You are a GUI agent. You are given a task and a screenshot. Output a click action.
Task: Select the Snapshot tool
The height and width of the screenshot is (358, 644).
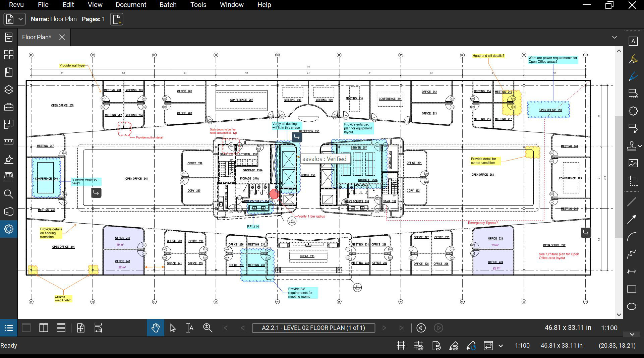point(633,181)
